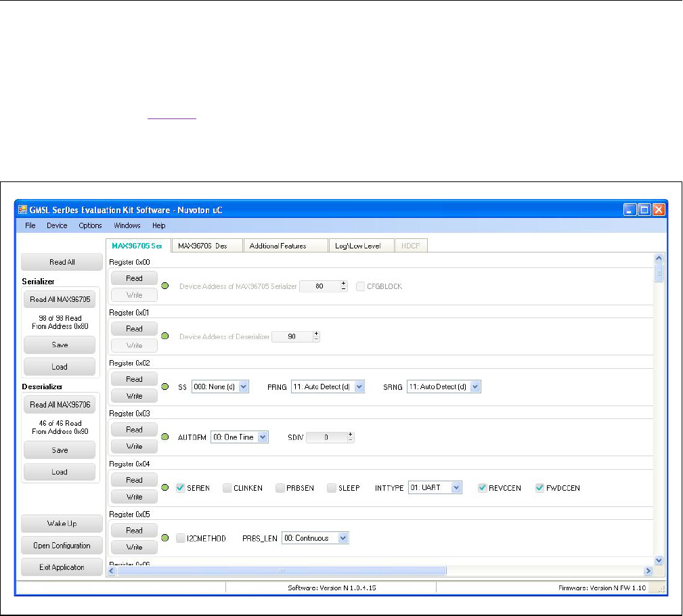
Task: Click green status indicator for Register 0x03
Action: pos(166,438)
